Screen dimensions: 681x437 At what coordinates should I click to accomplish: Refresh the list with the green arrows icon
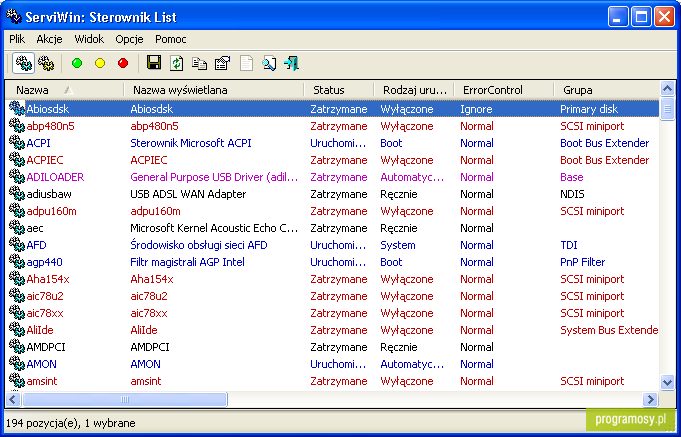point(176,63)
